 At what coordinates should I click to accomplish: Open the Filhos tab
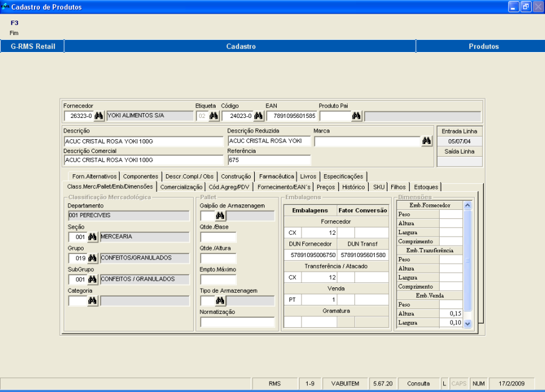pyautogui.click(x=398, y=187)
